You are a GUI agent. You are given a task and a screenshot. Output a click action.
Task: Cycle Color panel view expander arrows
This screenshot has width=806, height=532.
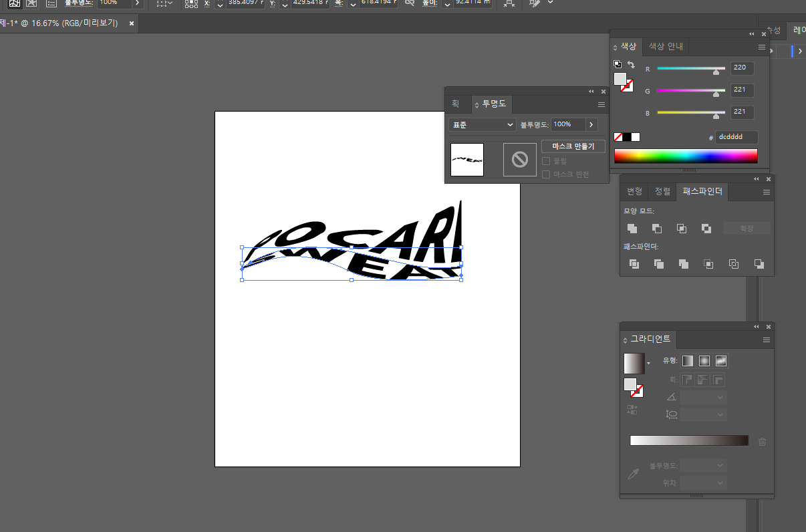click(x=616, y=47)
